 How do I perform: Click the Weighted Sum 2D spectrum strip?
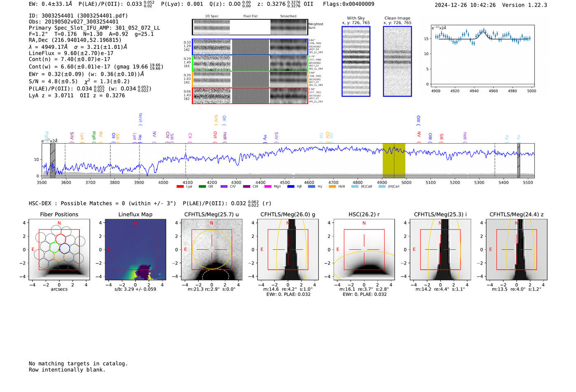click(250, 27)
